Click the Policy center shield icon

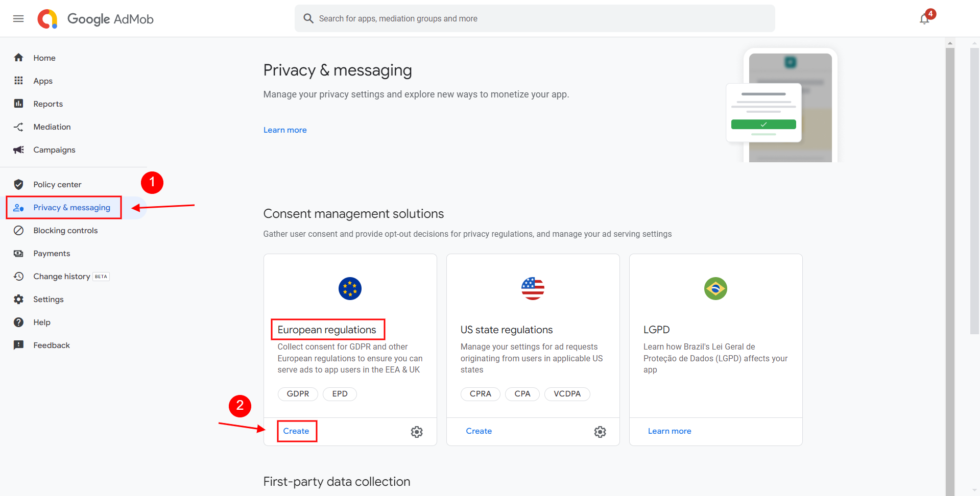pyautogui.click(x=18, y=184)
